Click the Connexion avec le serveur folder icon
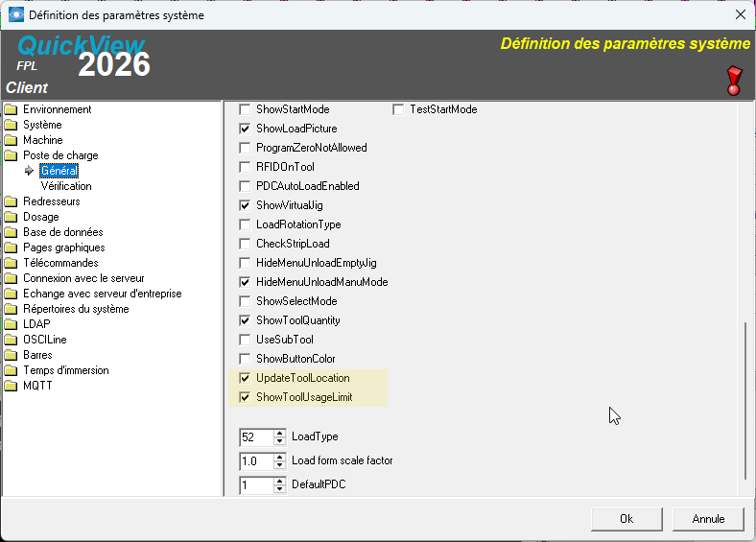The height and width of the screenshot is (542, 756). tap(11, 279)
